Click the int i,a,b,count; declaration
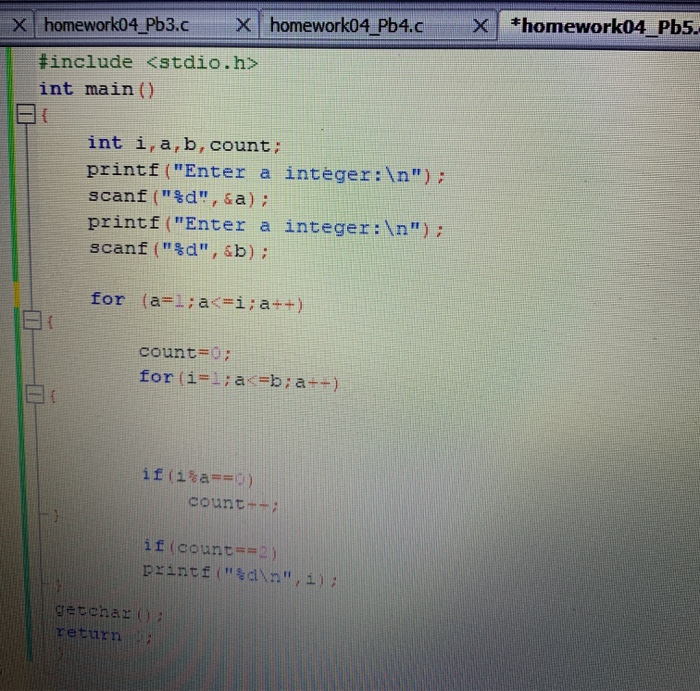This screenshot has height=691, width=700. [184, 144]
